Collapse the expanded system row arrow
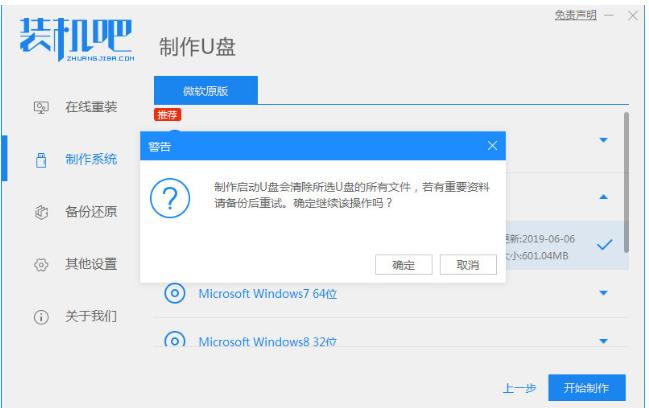 [x=604, y=197]
